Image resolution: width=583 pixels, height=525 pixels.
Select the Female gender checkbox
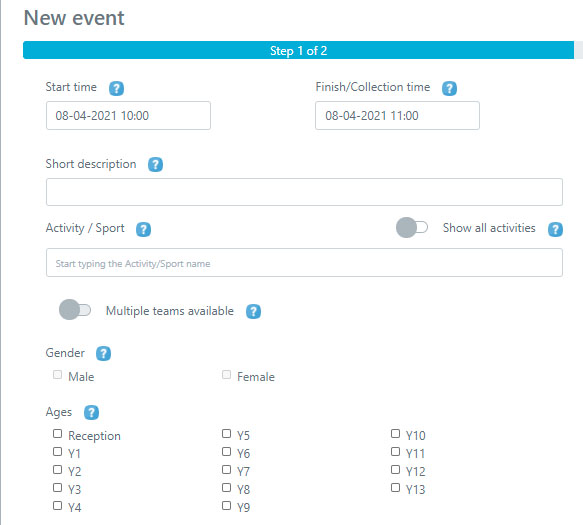pos(226,374)
